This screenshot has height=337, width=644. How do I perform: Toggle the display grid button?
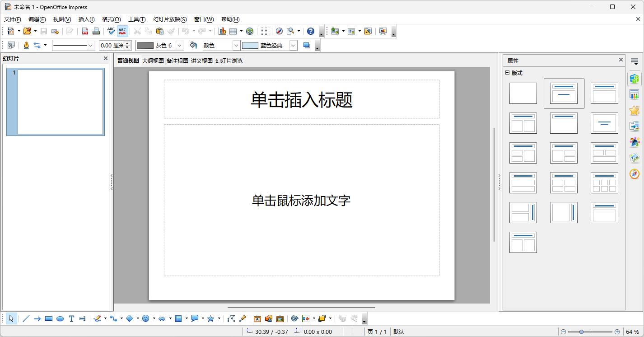coord(265,31)
